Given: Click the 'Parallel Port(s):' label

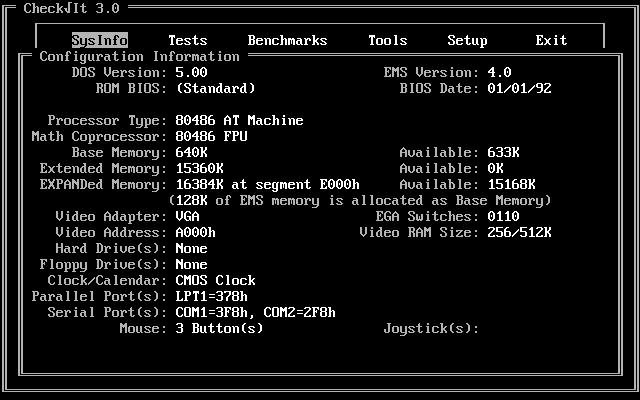Looking at the screenshot, I should tap(100, 296).
